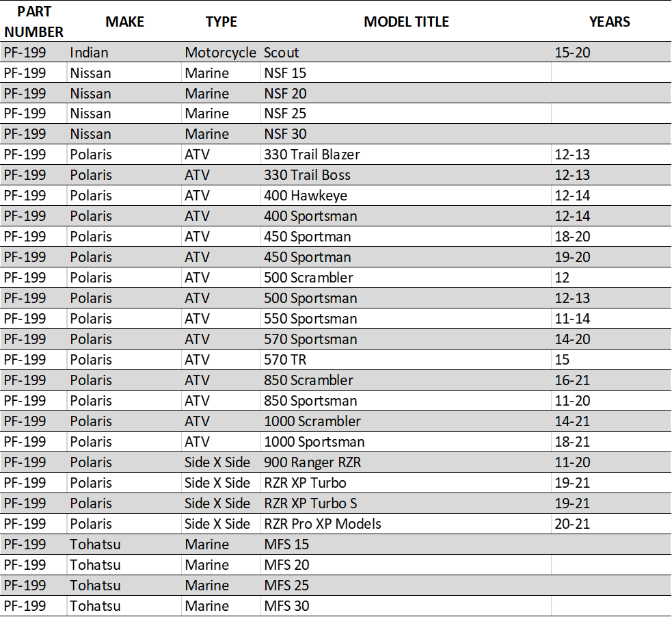Image resolution: width=672 pixels, height=617 pixels.
Task: Click the 15-20 years cell for Scout
Action: 611,52
